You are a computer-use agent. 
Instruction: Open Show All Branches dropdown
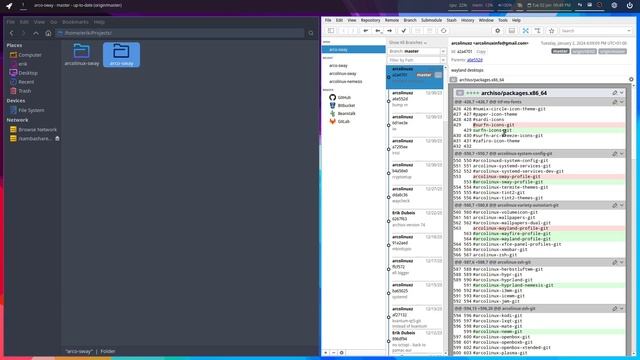(x=407, y=42)
